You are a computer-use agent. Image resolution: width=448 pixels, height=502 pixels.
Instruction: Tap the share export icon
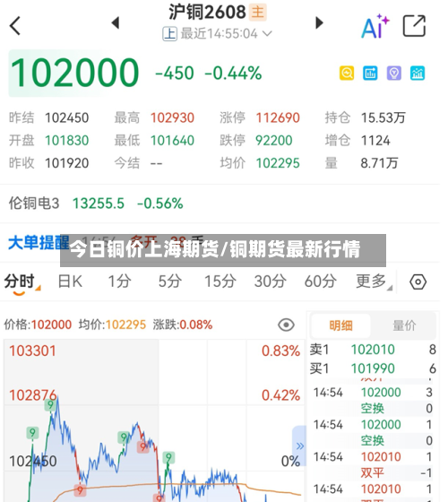[414, 26]
